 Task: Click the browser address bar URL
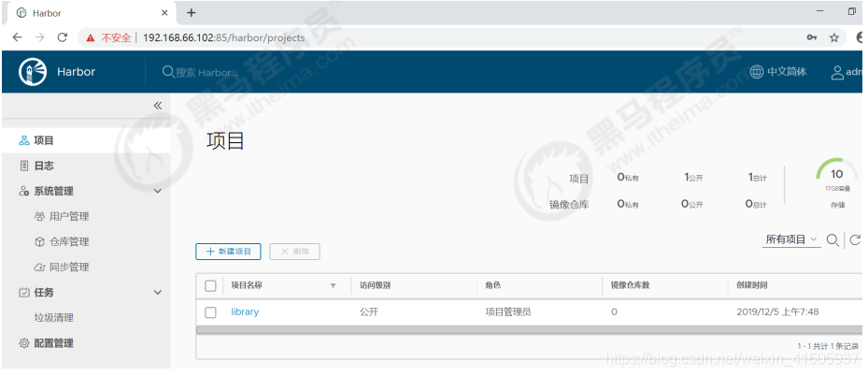224,37
